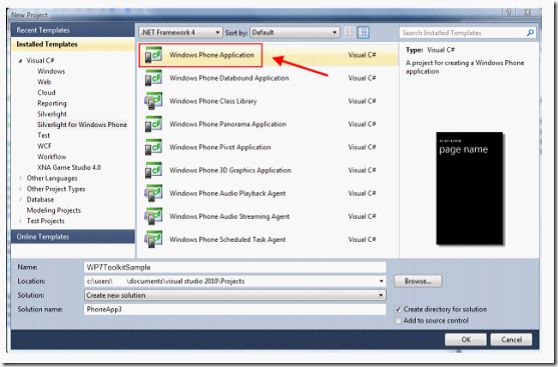Image resolution: width=558 pixels, height=367 pixels.
Task: Select the Windows category
Action: (x=51, y=72)
